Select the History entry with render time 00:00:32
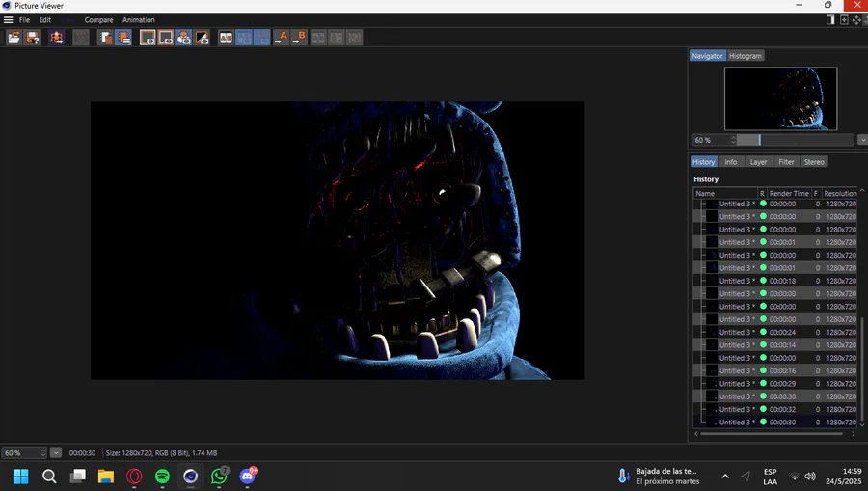Viewport: 868px width, 491px height. [775, 409]
